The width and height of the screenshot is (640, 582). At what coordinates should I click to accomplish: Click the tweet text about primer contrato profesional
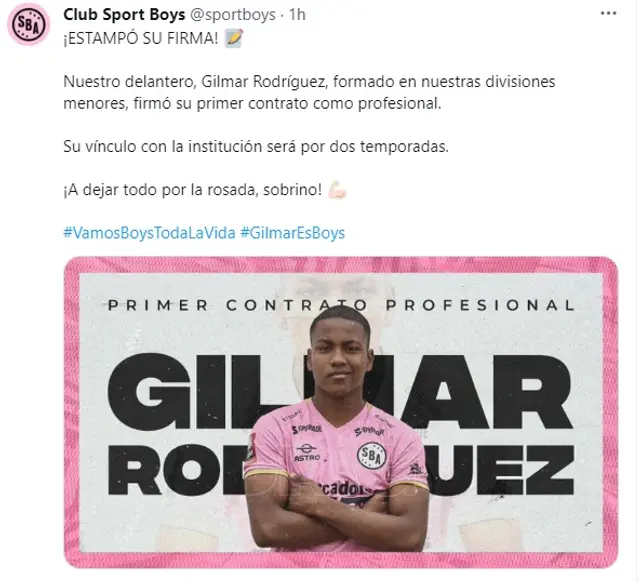[309, 93]
